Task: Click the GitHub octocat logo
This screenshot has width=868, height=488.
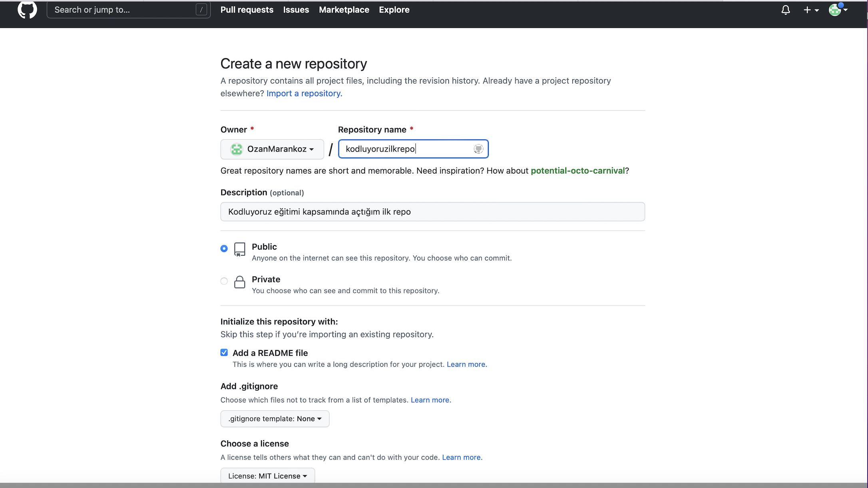Action: [27, 9]
